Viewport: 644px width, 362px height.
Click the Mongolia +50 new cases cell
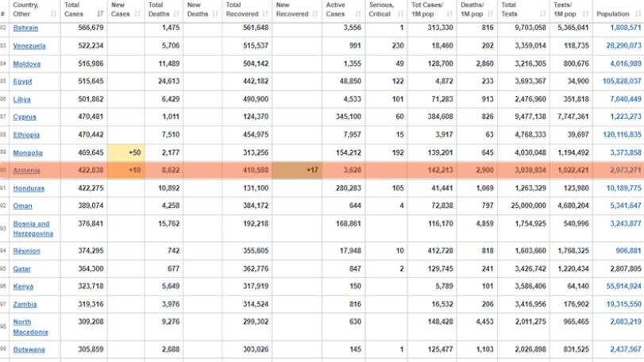(x=125, y=152)
